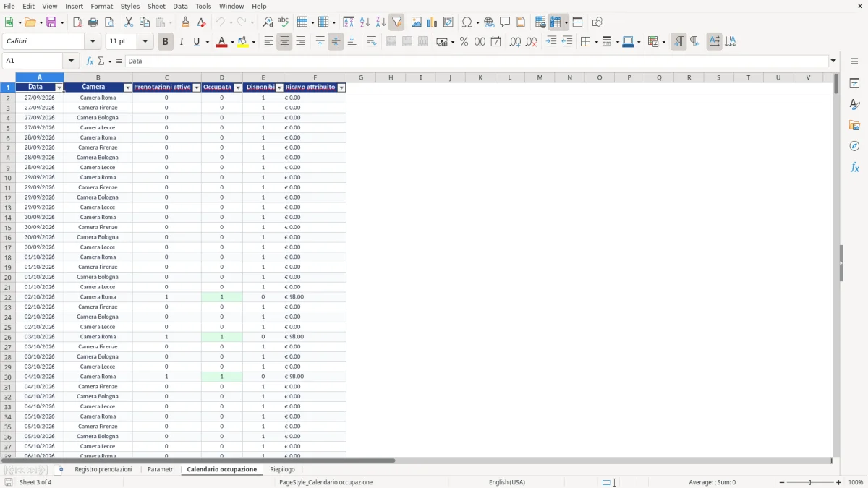Save the document with Save icon
Viewport: 868px width, 488px height.
51,22
